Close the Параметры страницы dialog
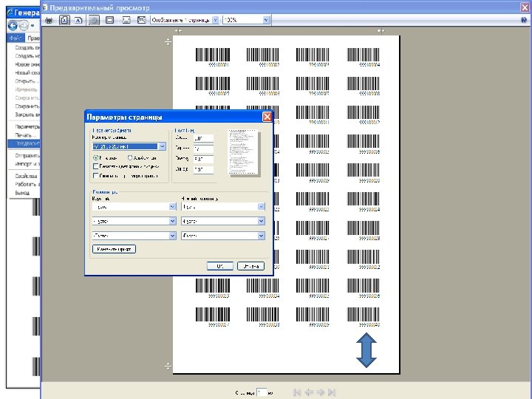Screen dimensions: 532x399 point(267,117)
